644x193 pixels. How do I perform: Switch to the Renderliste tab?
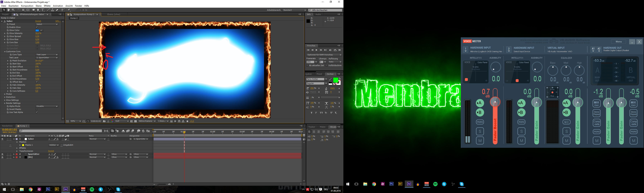tap(7, 126)
